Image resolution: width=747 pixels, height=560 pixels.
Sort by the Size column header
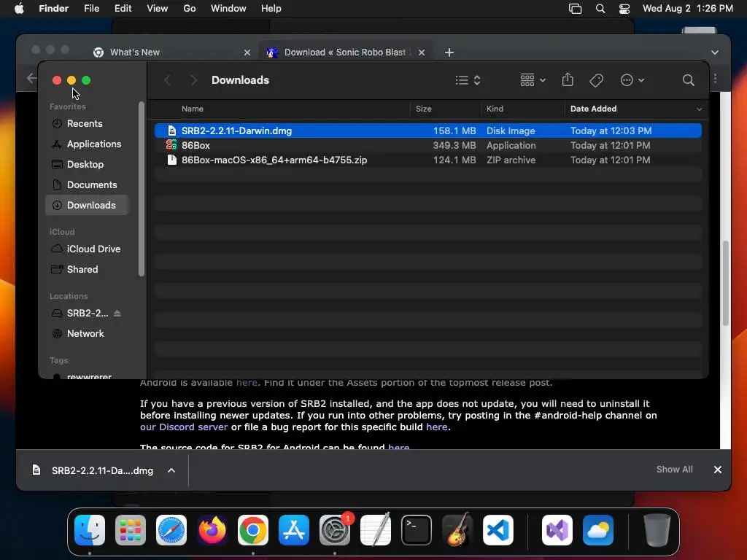423,109
